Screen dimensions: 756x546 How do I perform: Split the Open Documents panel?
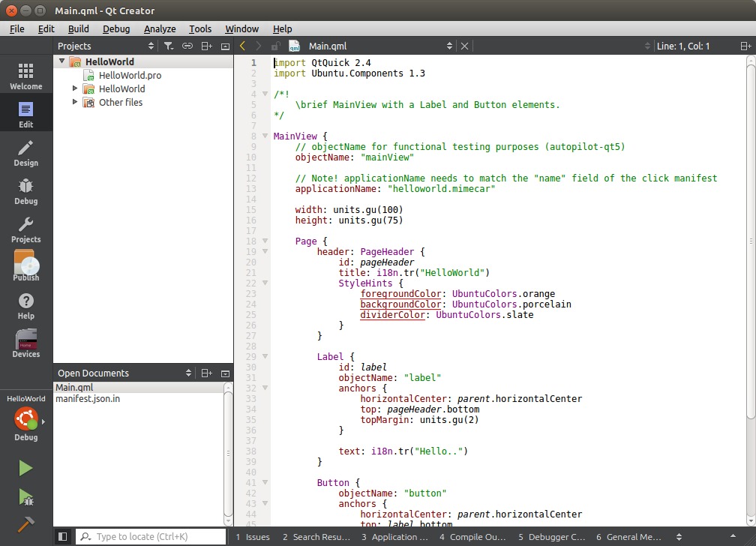pos(206,373)
